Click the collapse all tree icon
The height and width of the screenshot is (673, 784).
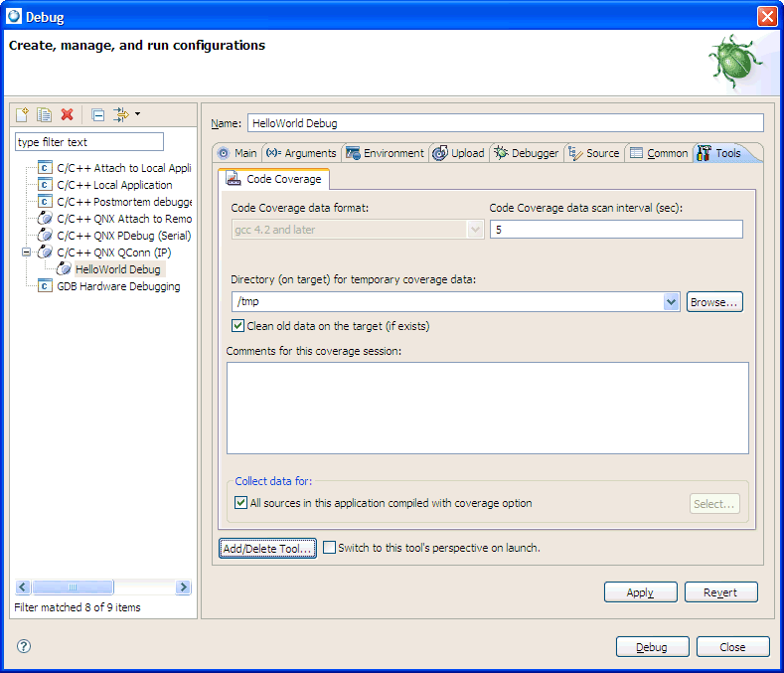[97, 115]
